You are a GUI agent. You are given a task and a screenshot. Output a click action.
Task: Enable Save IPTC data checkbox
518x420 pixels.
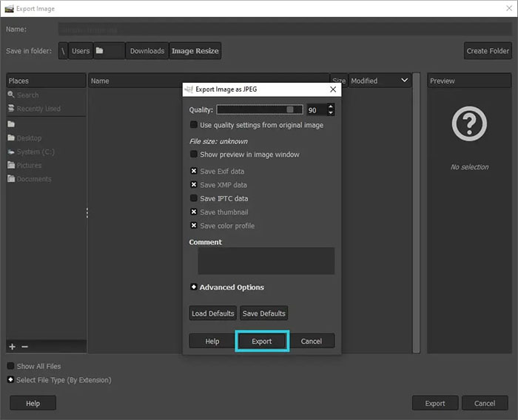pyautogui.click(x=194, y=198)
